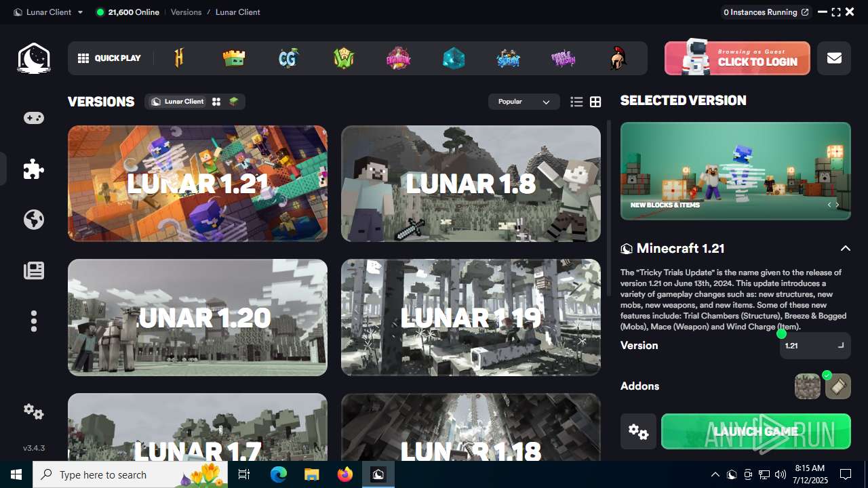This screenshot has height=488, width=868.
Task: Show previous slide in selected version preview
Action: tap(829, 205)
